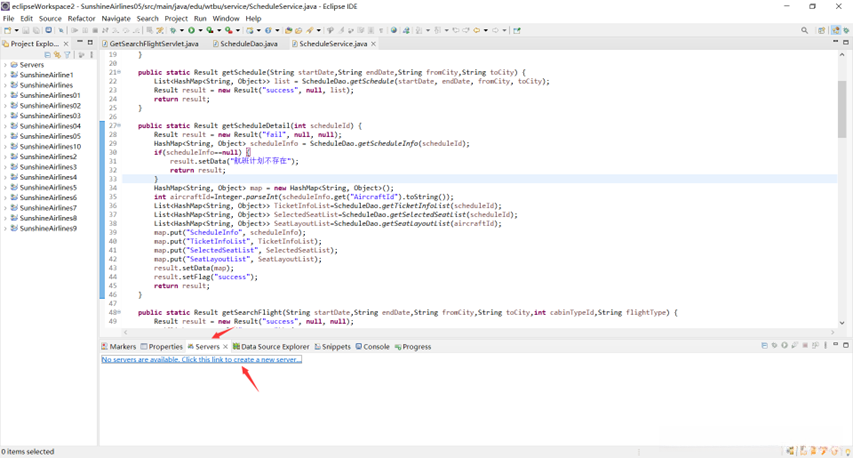
Task: Click the green Run button in toolbar
Action: click(191, 30)
